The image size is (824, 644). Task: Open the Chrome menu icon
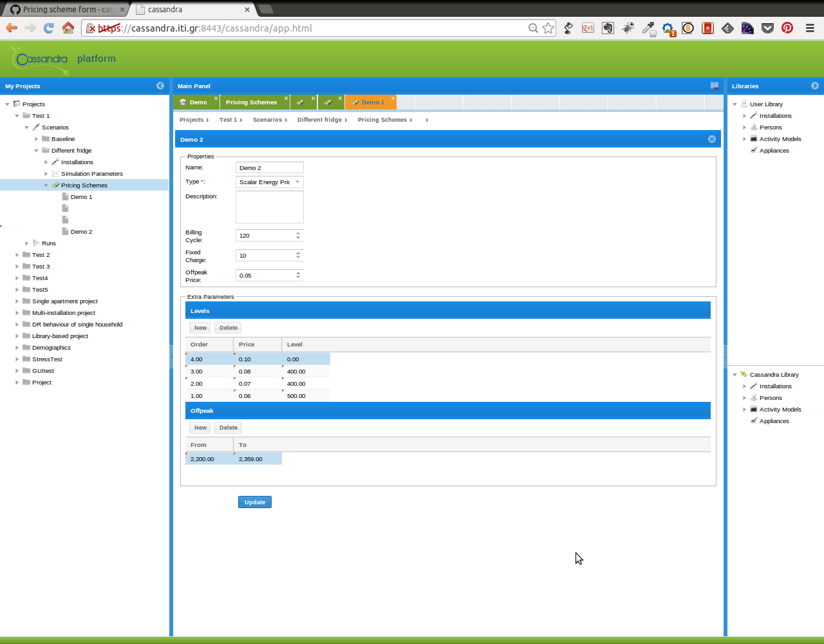pos(810,28)
